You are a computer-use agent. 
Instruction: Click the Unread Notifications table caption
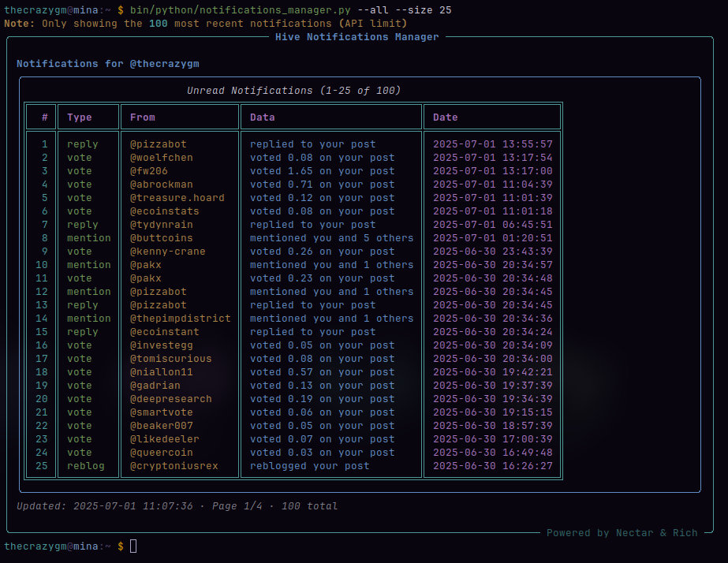tap(293, 91)
